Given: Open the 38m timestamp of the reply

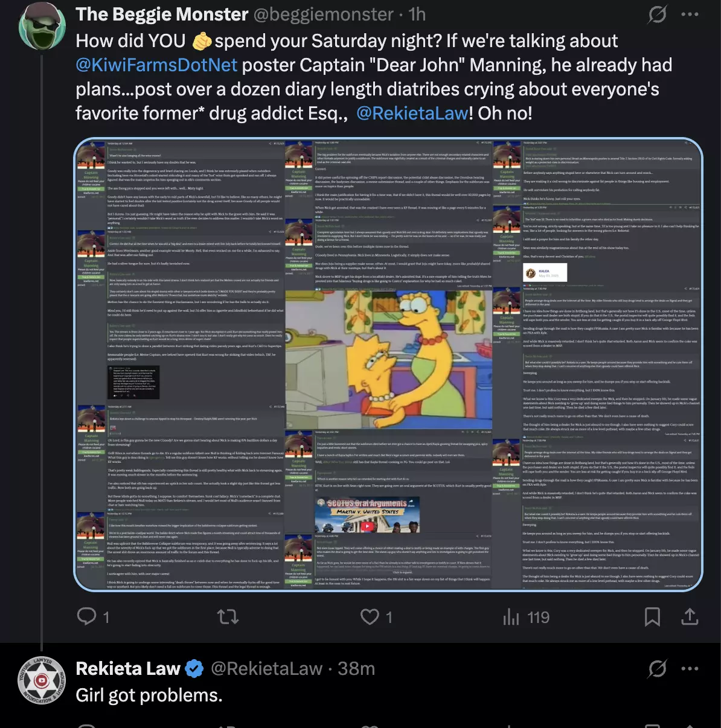Looking at the screenshot, I should [x=356, y=668].
